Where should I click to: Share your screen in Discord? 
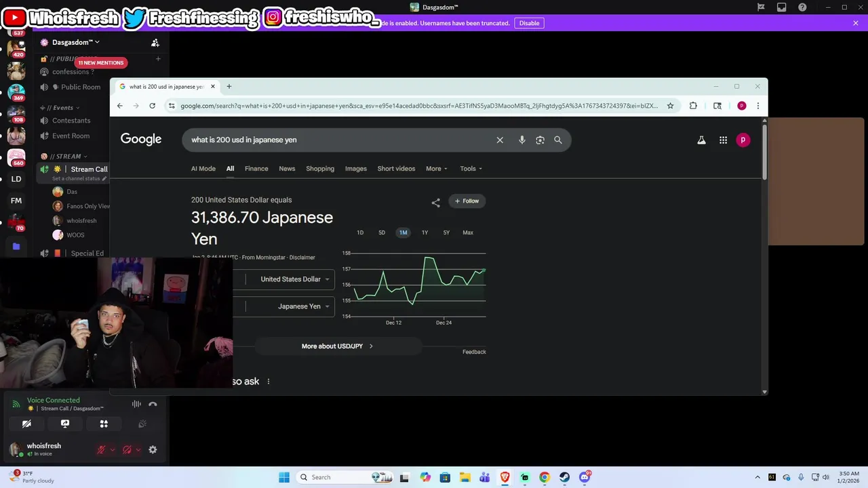point(65,424)
